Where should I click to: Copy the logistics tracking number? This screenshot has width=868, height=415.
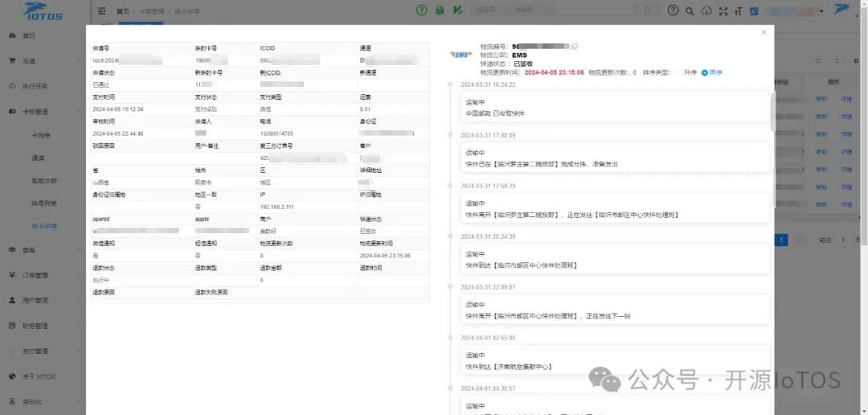[575, 47]
